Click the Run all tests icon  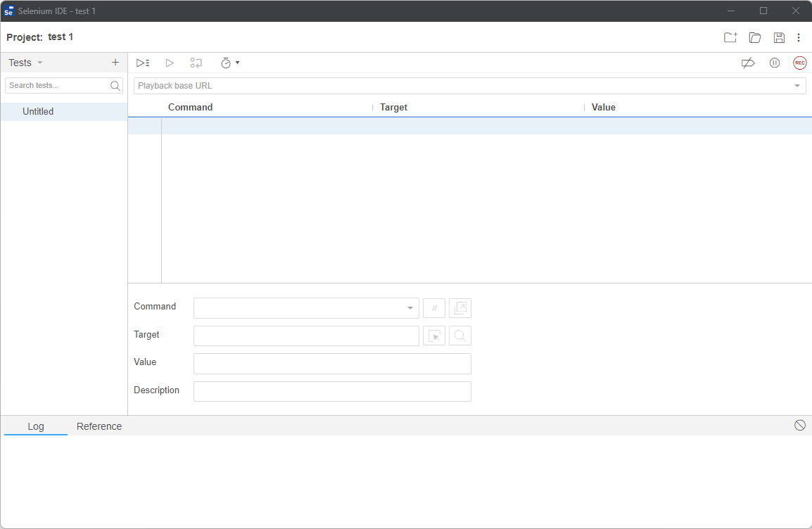143,63
